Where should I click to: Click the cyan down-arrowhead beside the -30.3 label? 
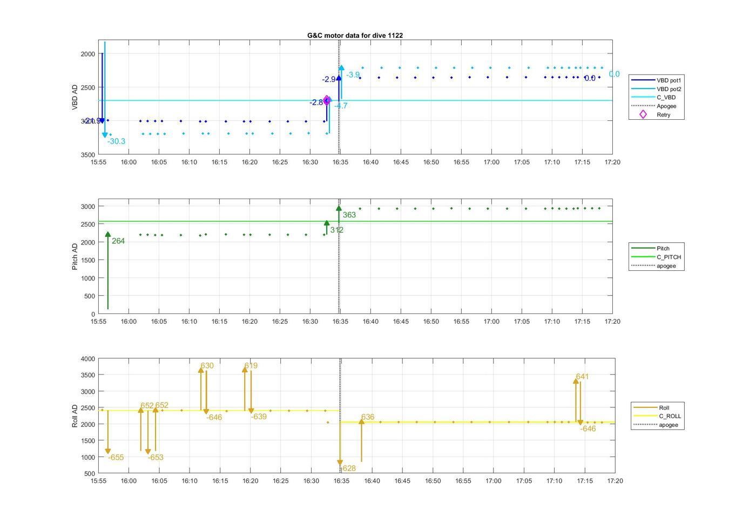(105, 135)
